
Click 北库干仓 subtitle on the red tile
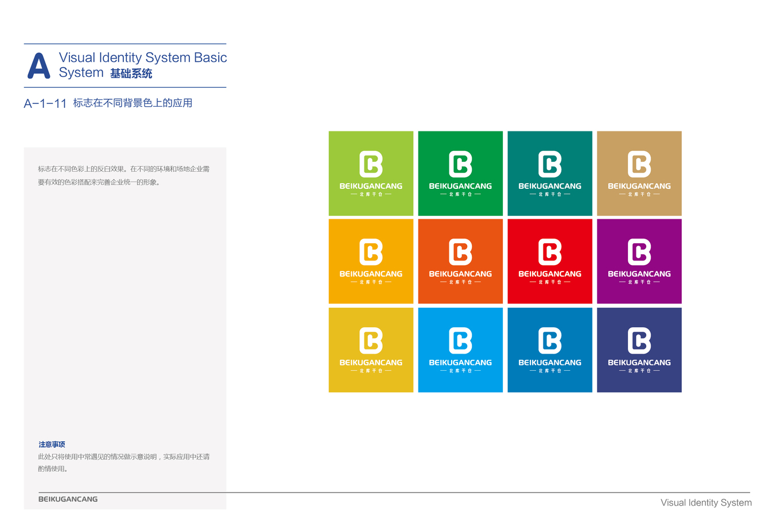[x=550, y=282]
